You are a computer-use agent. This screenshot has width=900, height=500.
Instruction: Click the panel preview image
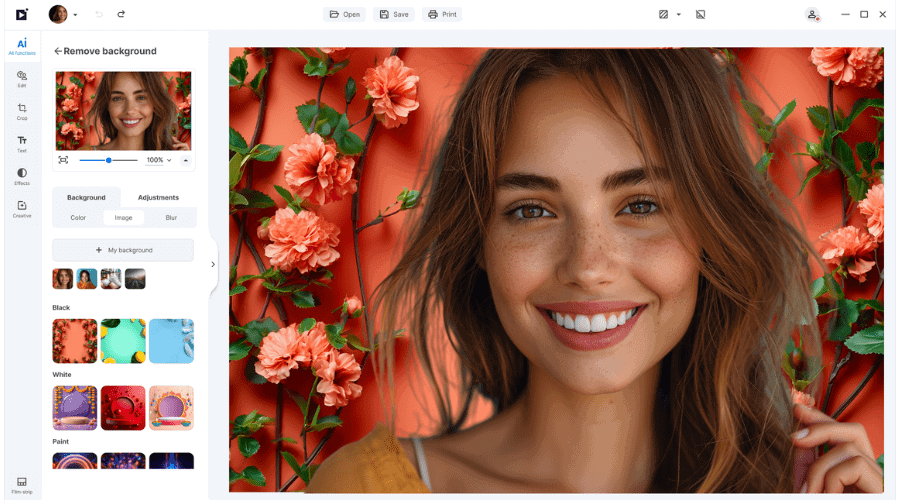coord(123,111)
